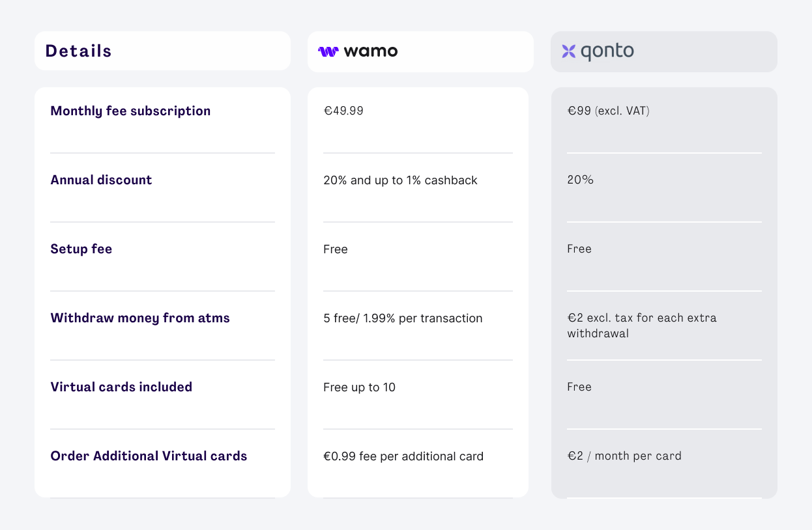Click the Setup fee row label
The width and height of the screenshot is (812, 530).
(x=81, y=249)
